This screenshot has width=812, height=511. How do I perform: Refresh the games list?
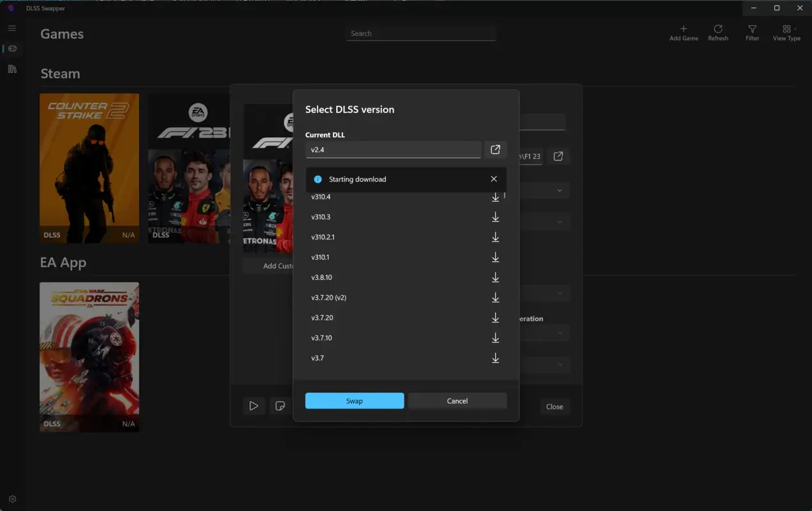[x=718, y=32]
